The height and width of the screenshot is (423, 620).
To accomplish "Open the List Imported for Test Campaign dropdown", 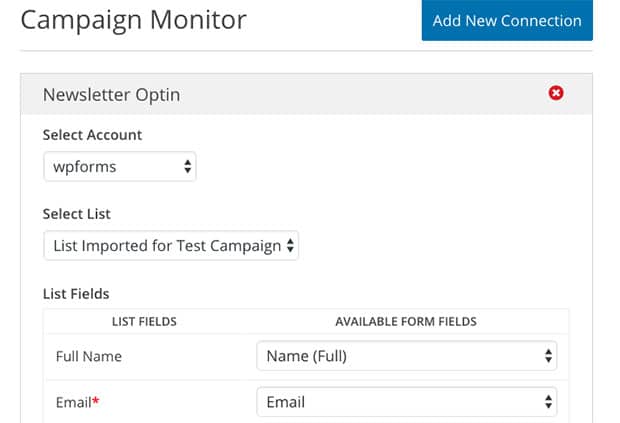I will [171, 245].
